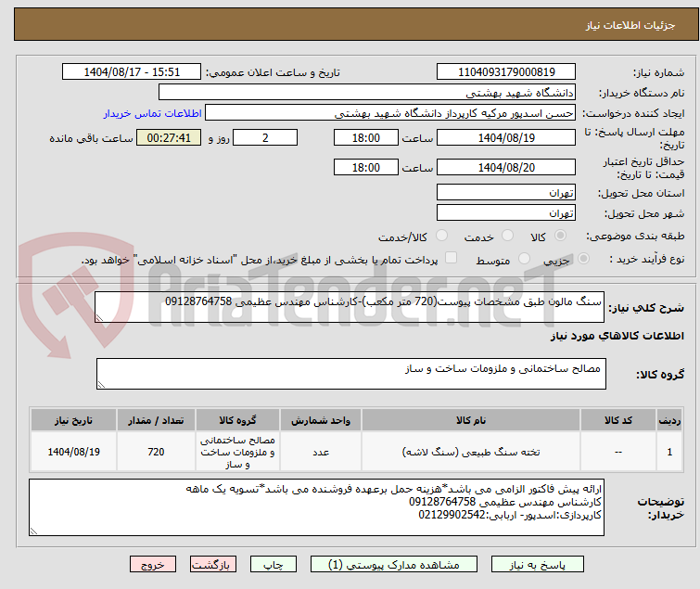Click the countdown timer 00:27:41
The image size is (700, 589).
pyautogui.click(x=169, y=137)
